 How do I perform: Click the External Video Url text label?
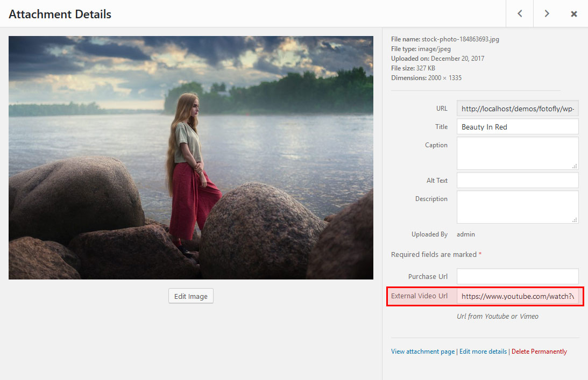click(x=419, y=296)
